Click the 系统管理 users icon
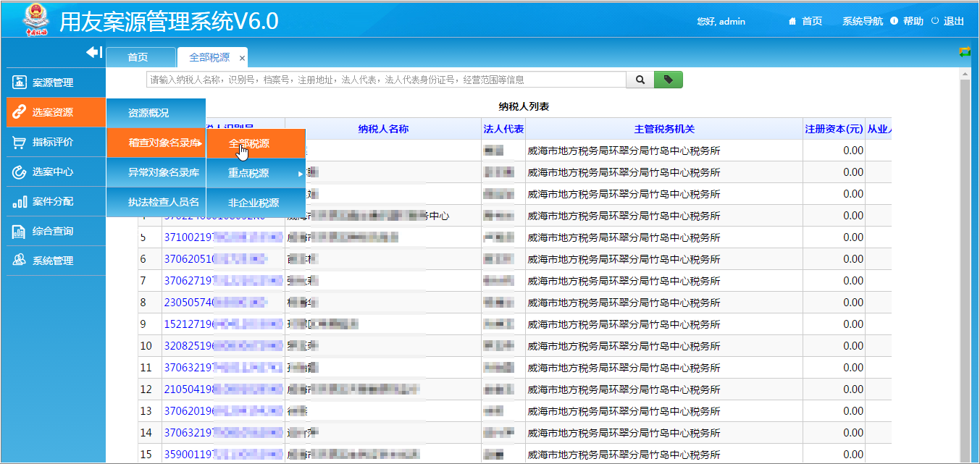 (19, 261)
